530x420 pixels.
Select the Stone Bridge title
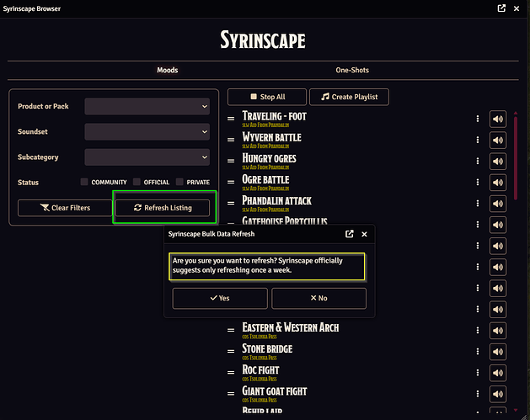point(267,348)
